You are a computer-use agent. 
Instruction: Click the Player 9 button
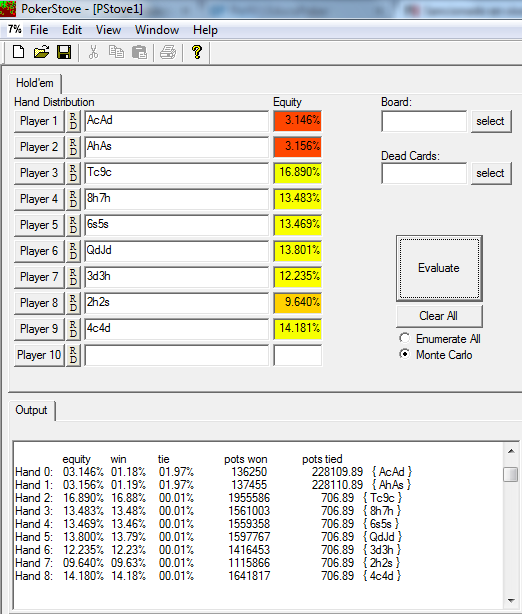coord(39,329)
